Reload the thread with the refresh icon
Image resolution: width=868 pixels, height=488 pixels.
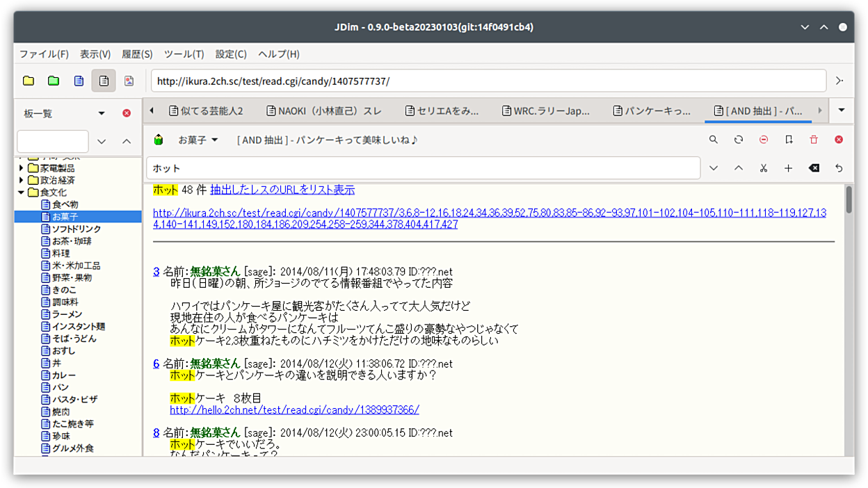point(739,140)
